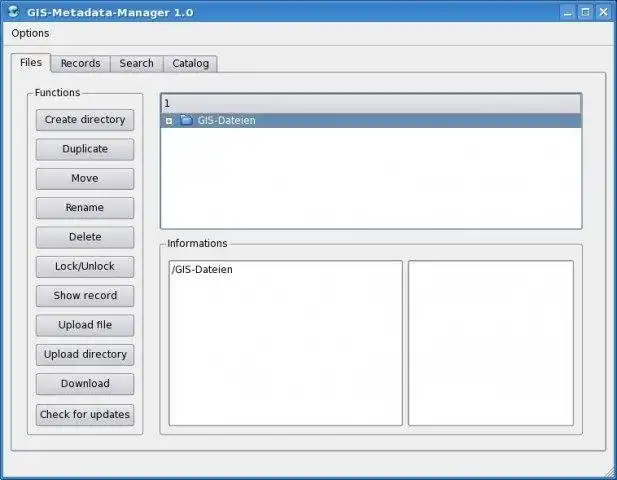Click the Create directory button
The height and width of the screenshot is (480, 617).
85,120
